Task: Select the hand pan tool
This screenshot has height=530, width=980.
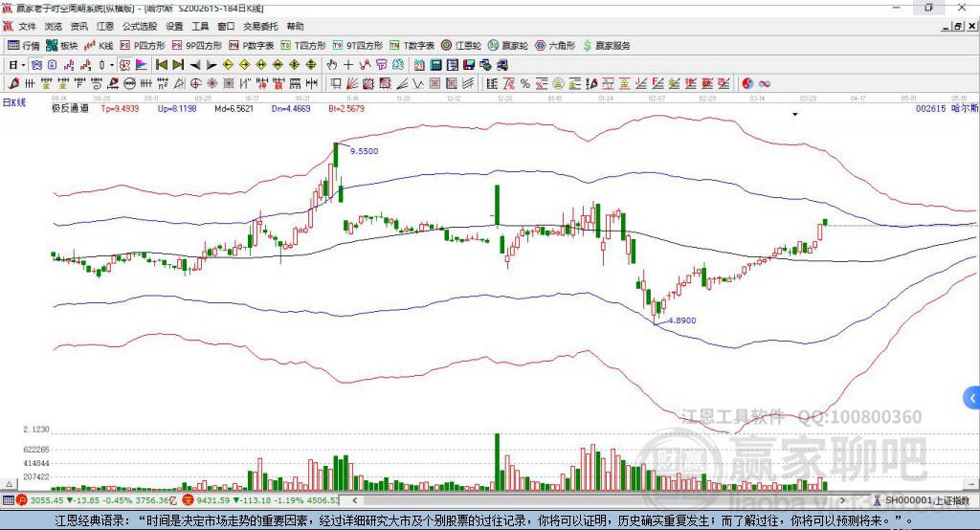Action: (332, 65)
